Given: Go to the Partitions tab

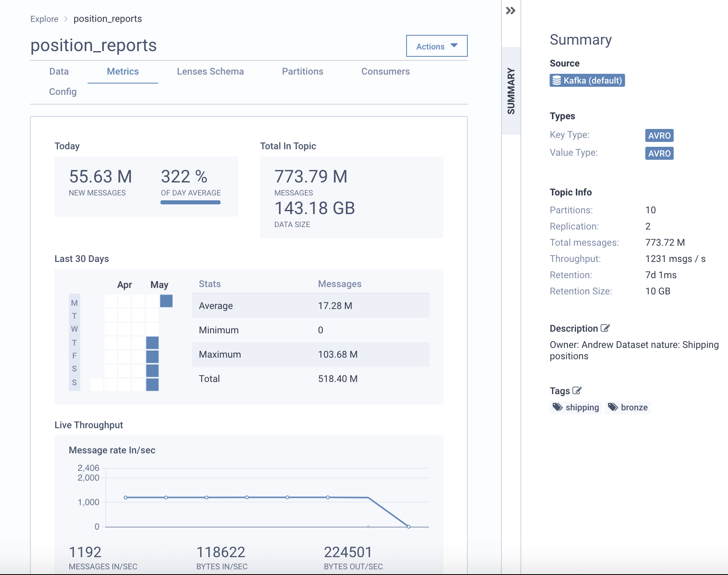Looking at the screenshot, I should point(302,71).
